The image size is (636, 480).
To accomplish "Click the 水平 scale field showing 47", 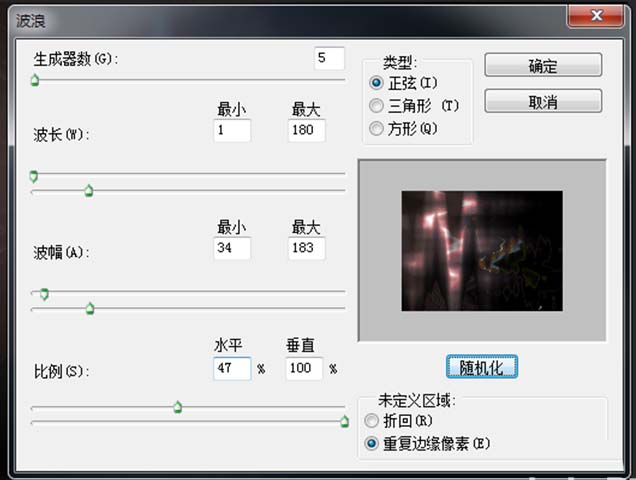I will tap(232, 368).
